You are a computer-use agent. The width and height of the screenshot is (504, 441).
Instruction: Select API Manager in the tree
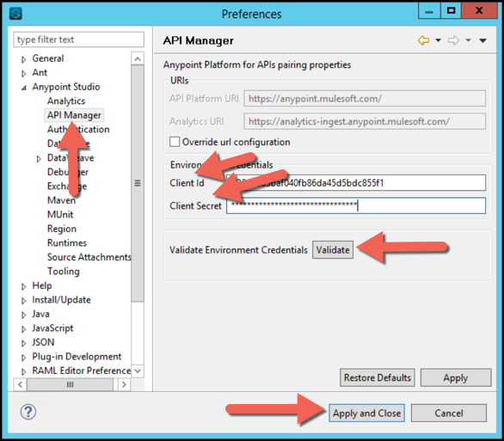click(x=74, y=115)
